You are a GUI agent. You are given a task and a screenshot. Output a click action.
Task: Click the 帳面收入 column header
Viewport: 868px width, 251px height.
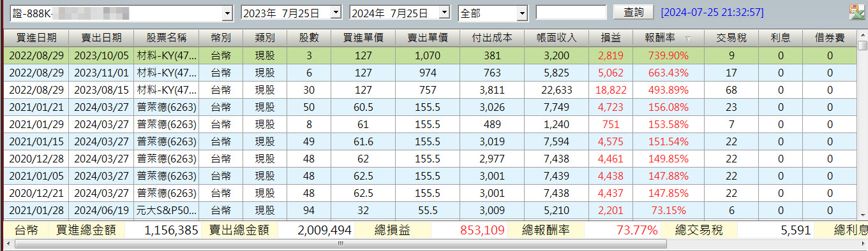(x=557, y=38)
